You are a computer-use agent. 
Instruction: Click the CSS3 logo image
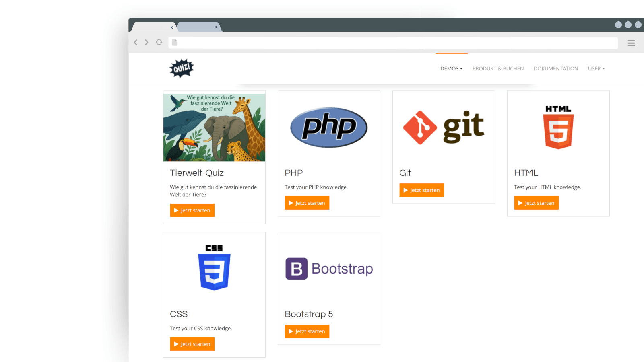click(214, 267)
